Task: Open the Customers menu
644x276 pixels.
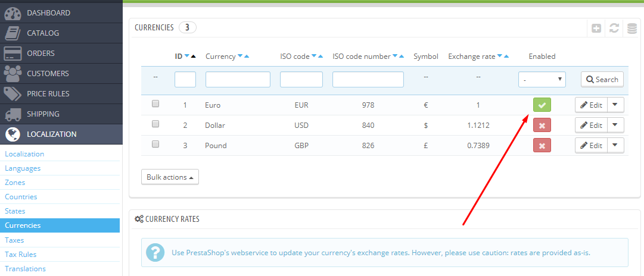Action: [x=48, y=73]
